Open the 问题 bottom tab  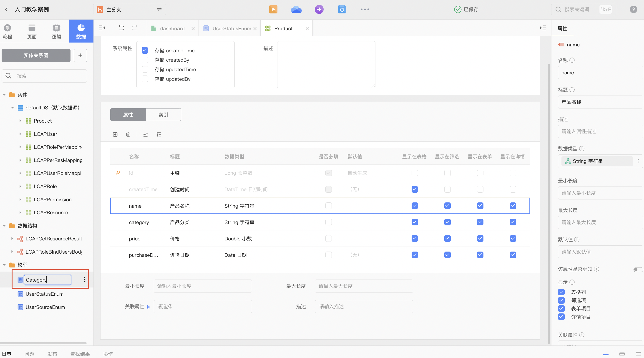pyautogui.click(x=29, y=354)
